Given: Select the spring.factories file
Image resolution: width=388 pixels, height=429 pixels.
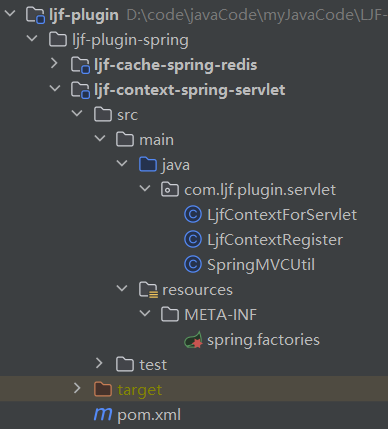Looking at the screenshot, I should pos(263,340).
